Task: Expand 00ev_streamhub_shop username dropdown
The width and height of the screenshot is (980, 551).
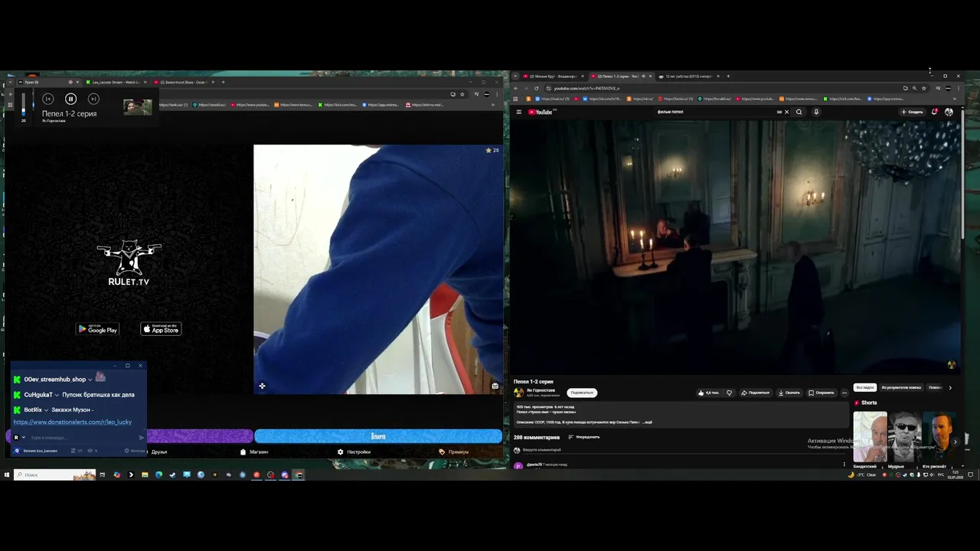Action: click(90, 380)
